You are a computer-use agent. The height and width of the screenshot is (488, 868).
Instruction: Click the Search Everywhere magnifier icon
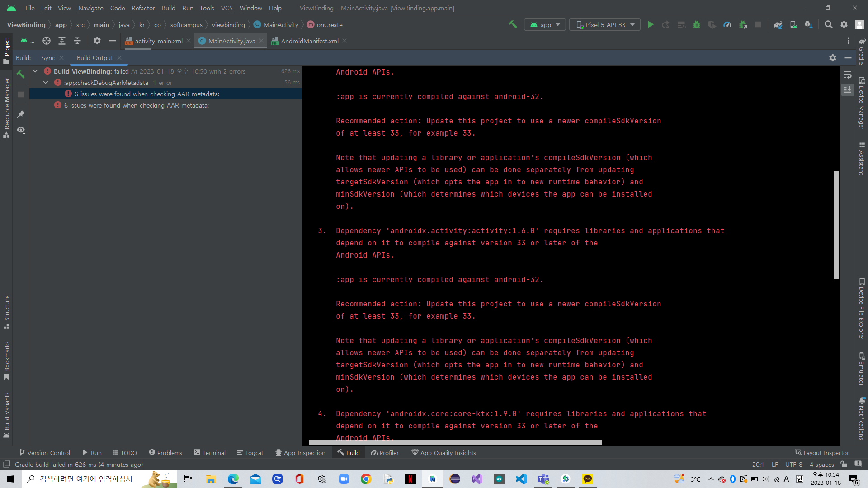828,24
